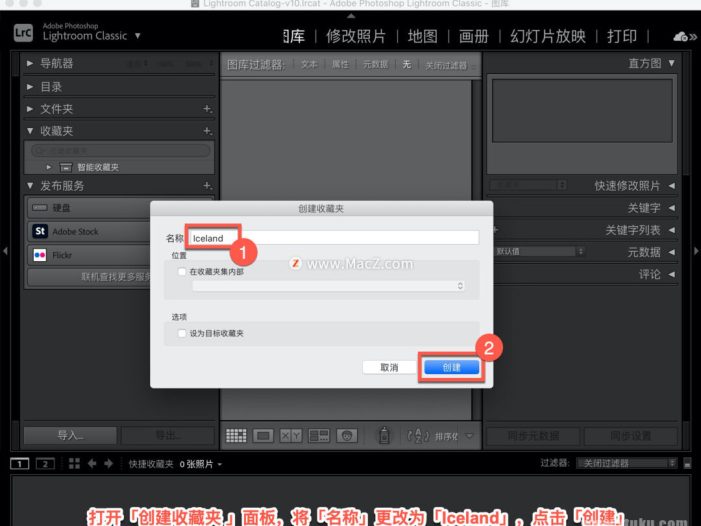The image size is (701, 526).
Task: Open the cloud sync status icon
Action: point(680,36)
